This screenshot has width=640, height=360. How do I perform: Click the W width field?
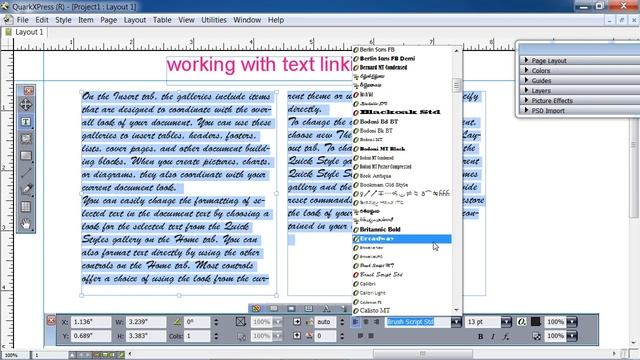click(146, 322)
